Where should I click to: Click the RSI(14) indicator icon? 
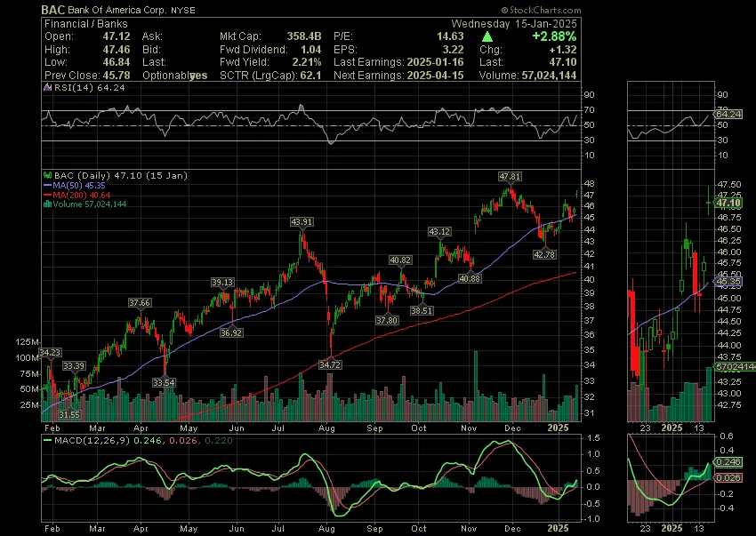point(47,88)
